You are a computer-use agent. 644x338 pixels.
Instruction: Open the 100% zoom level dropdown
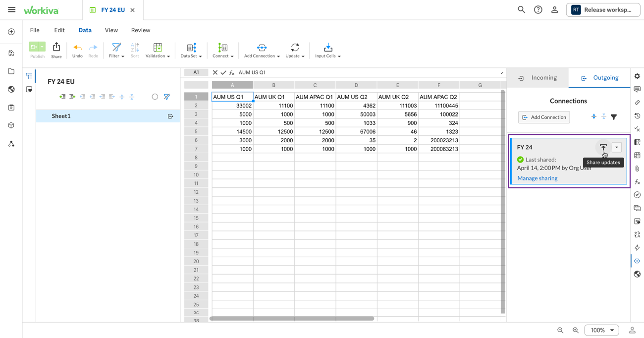click(x=601, y=330)
